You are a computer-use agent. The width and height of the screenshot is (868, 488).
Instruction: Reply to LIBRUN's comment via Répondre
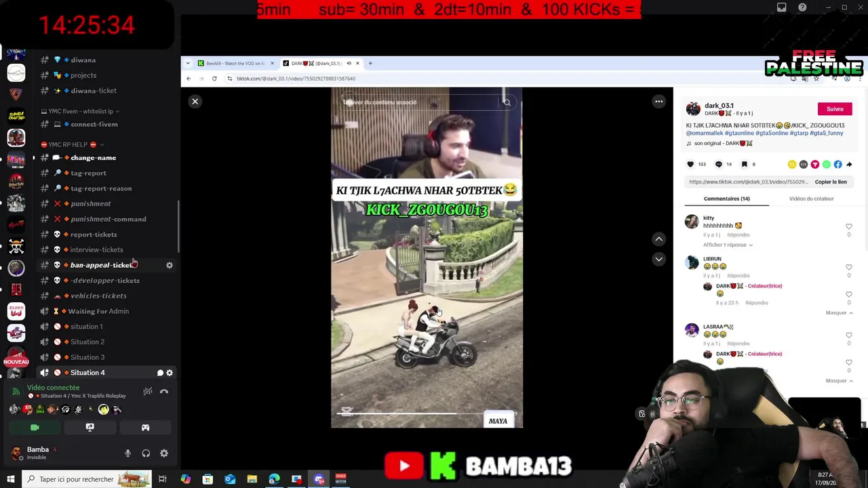click(738, 276)
